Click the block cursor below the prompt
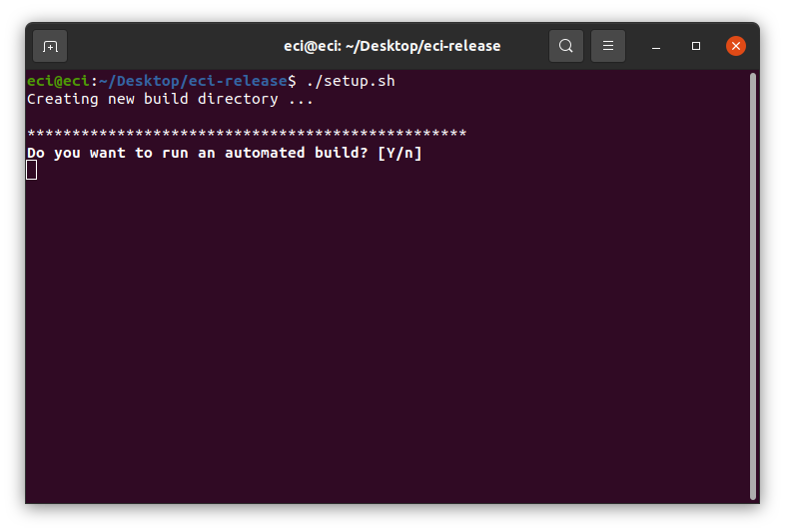The width and height of the screenshot is (785, 532). coord(32,170)
